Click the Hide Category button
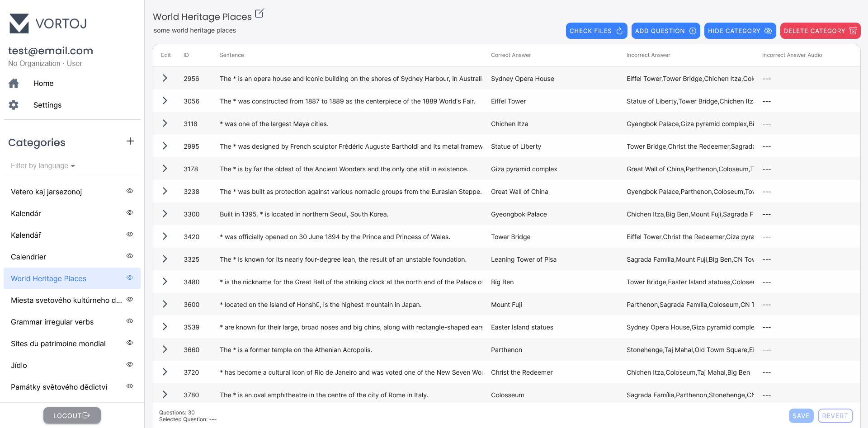This screenshot has height=428, width=868. tap(740, 31)
